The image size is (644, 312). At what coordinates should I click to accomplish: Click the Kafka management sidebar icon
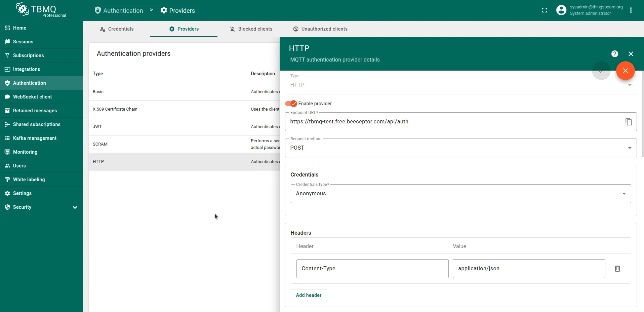(7, 138)
